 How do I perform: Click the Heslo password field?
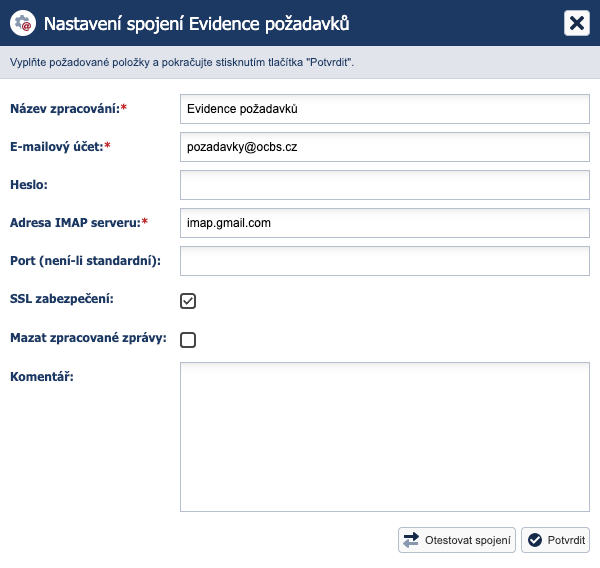tap(385, 185)
